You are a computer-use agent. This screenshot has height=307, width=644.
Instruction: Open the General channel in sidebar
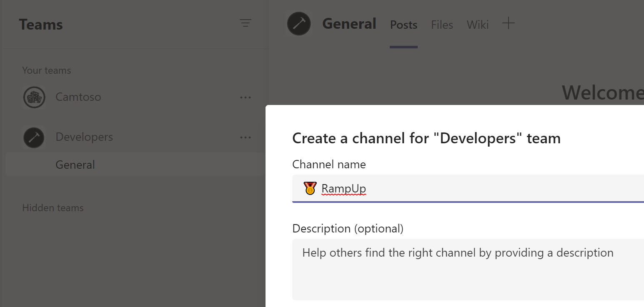75,165
